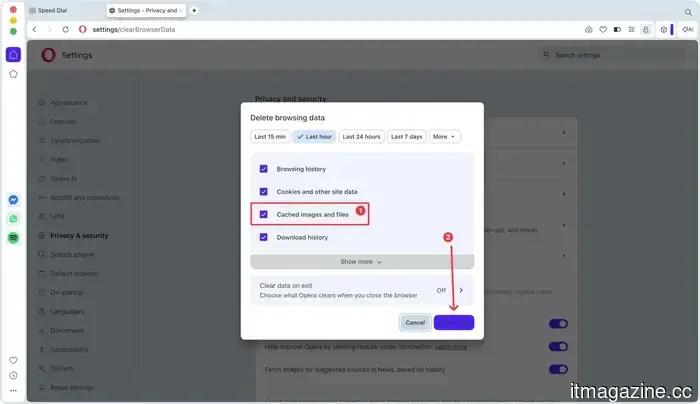Open Downloads settings section
Screen dimensions: 700x404
tap(67, 330)
